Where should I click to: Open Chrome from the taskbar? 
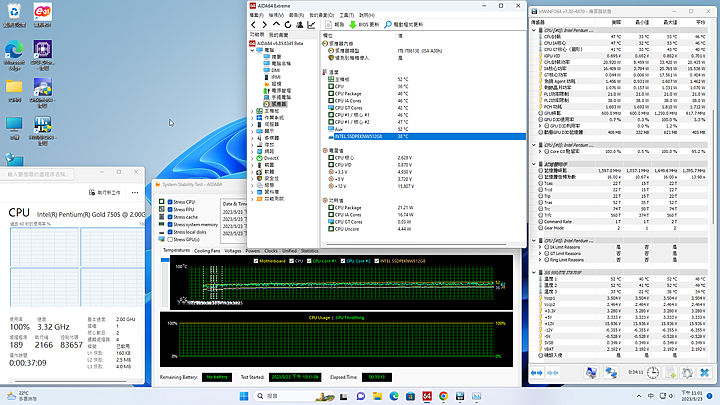tap(443, 396)
